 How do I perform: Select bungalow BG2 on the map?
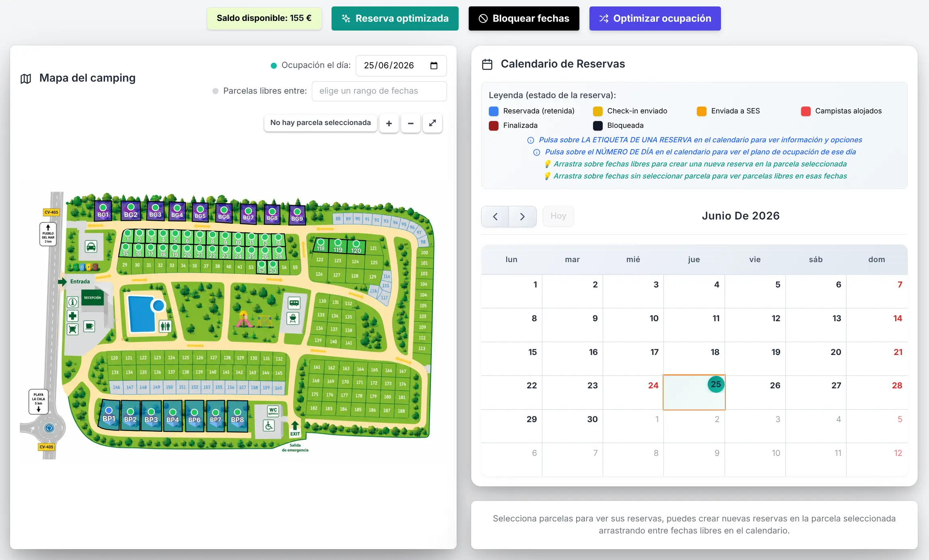point(131,211)
